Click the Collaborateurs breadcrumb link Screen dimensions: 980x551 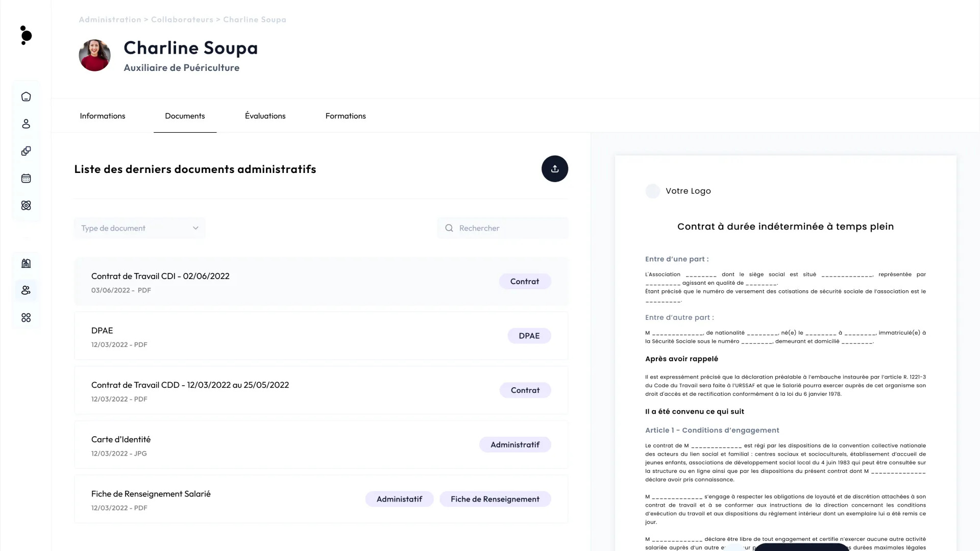click(x=182, y=19)
